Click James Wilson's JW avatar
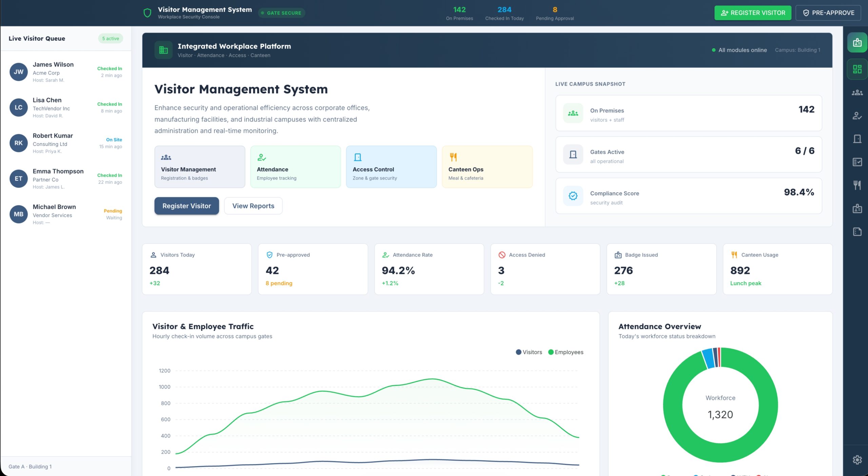The width and height of the screenshot is (868, 476). point(19,72)
